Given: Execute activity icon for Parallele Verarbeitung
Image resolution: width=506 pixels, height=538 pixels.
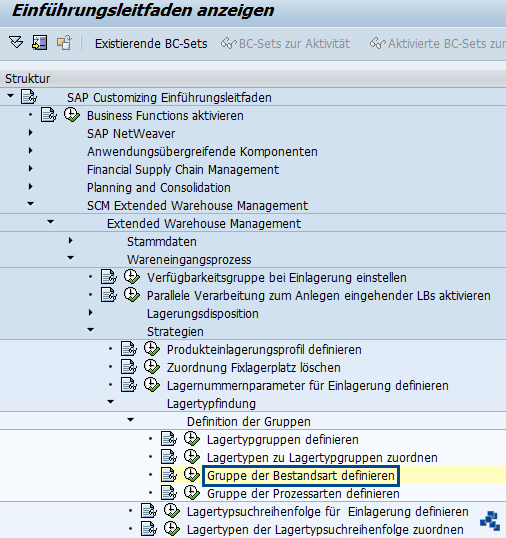Looking at the screenshot, I should [132, 295].
